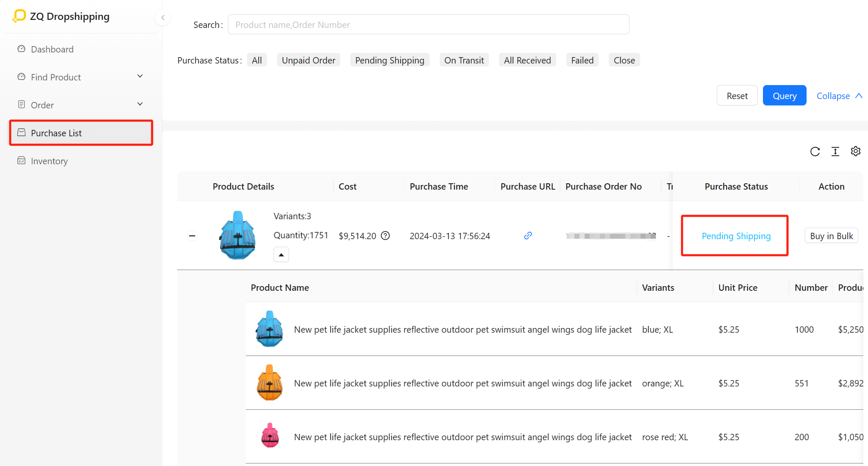Screen dimensions: 868x466
Task: Click the Order document icon
Action: coord(21,105)
